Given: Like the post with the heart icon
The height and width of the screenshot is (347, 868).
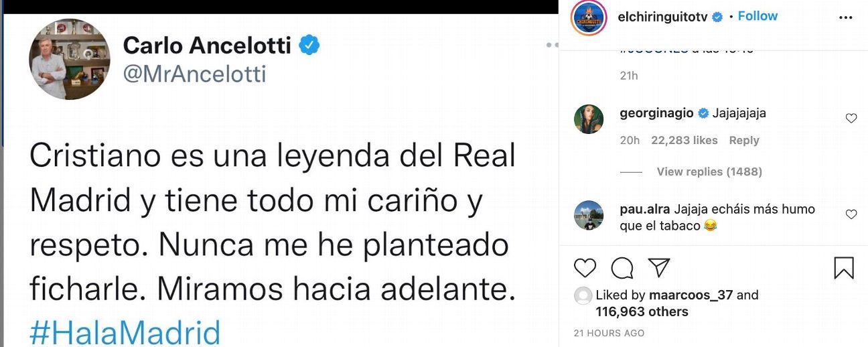Looking at the screenshot, I should coord(585,268).
